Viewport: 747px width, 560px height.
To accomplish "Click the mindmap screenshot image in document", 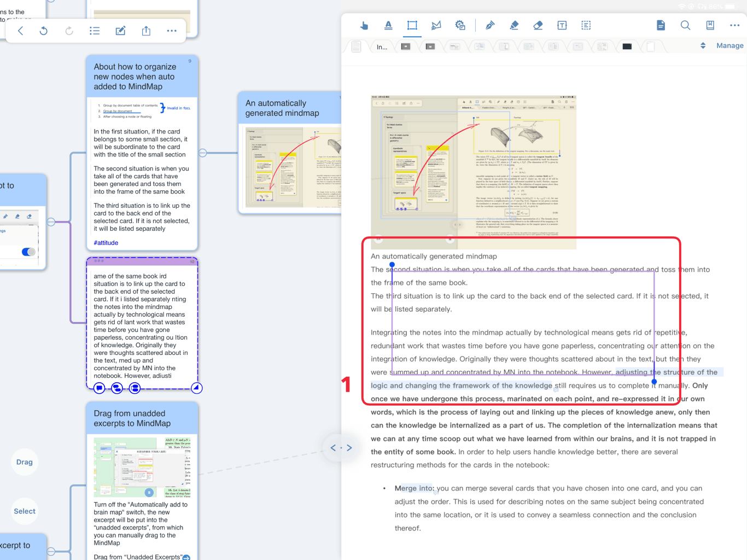I will [474, 173].
